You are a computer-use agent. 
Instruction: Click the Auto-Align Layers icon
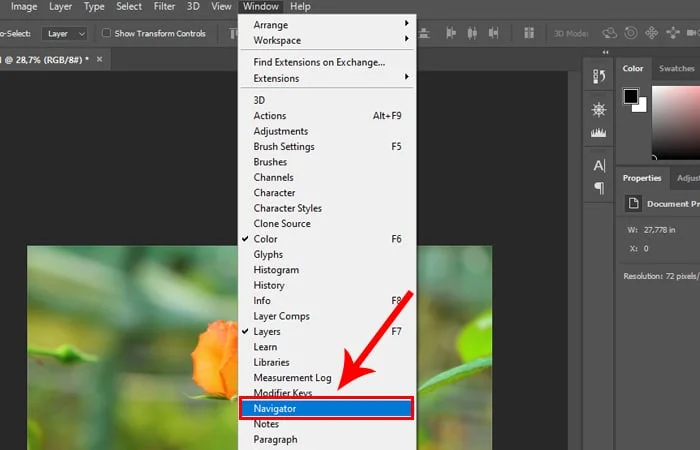(x=529, y=33)
